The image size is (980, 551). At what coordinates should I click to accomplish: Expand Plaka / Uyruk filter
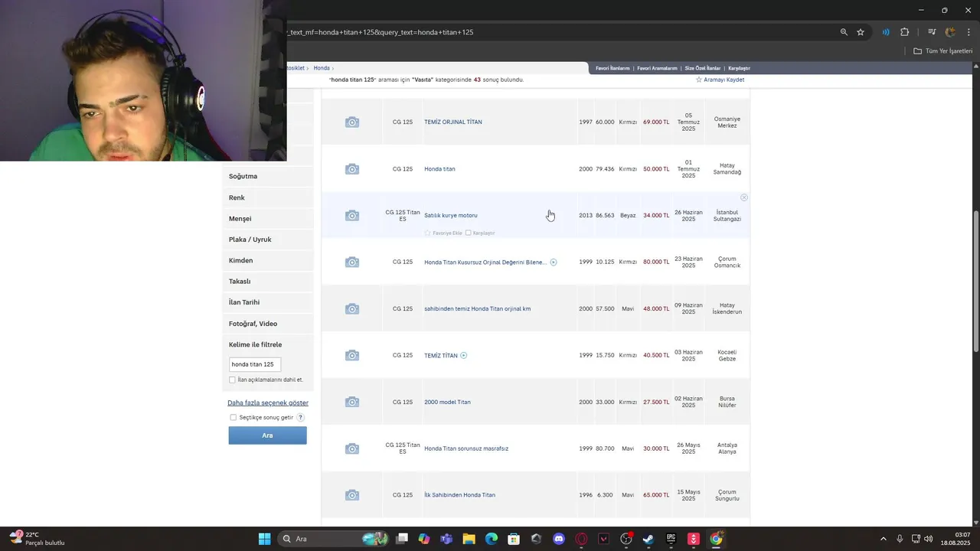(267, 240)
